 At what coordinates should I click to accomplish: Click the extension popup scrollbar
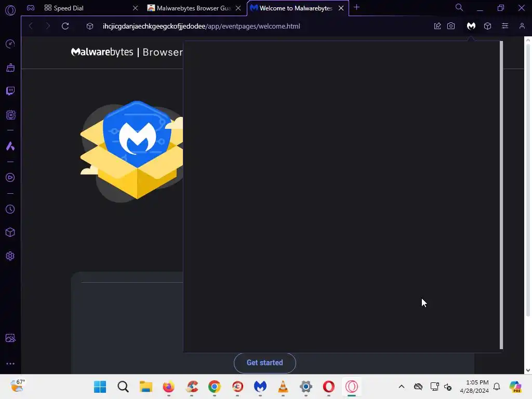point(501,195)
